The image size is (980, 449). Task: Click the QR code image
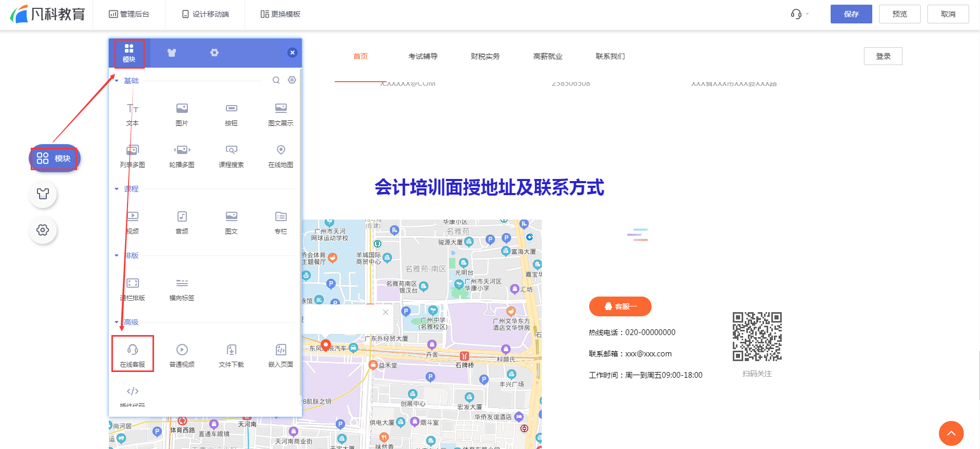click(x=757, y=337)
